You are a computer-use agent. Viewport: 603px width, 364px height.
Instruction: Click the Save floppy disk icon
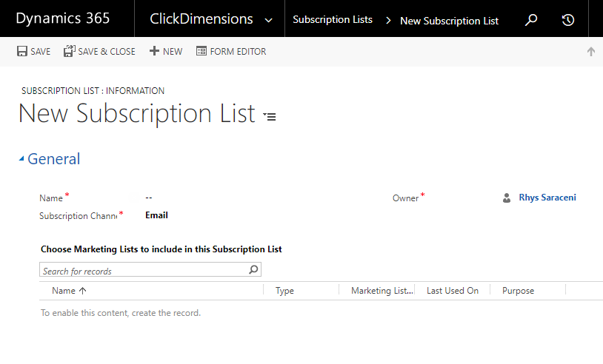pos(22,51)
